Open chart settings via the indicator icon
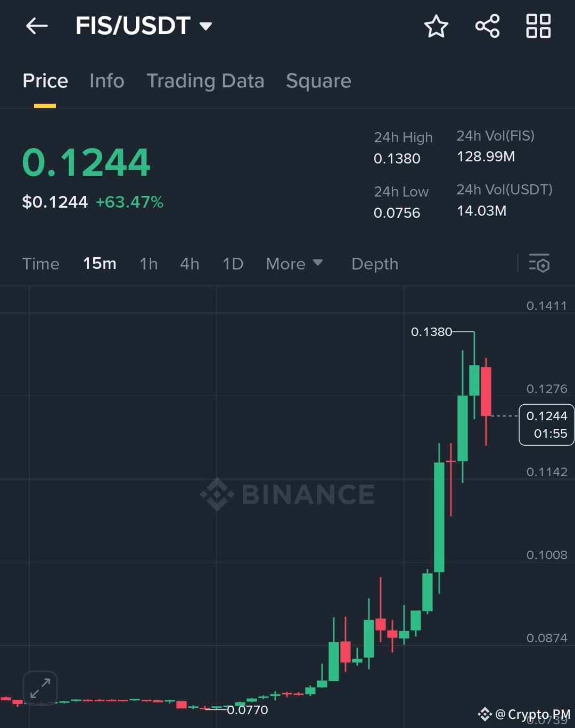Screen dimensions: 575x728 click(540, 264)
